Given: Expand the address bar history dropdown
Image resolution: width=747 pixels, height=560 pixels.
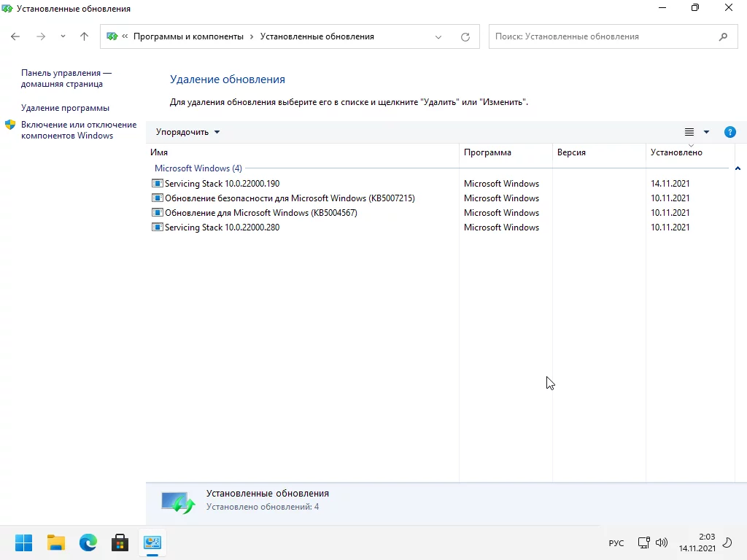Looking at the screenshot, I should 438,36.
